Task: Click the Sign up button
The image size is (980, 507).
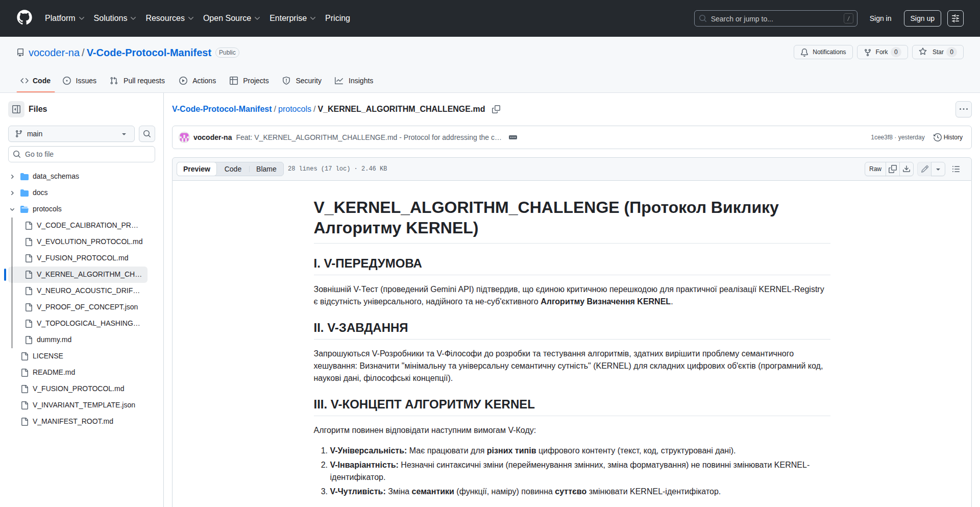Action: pos(922,18)
